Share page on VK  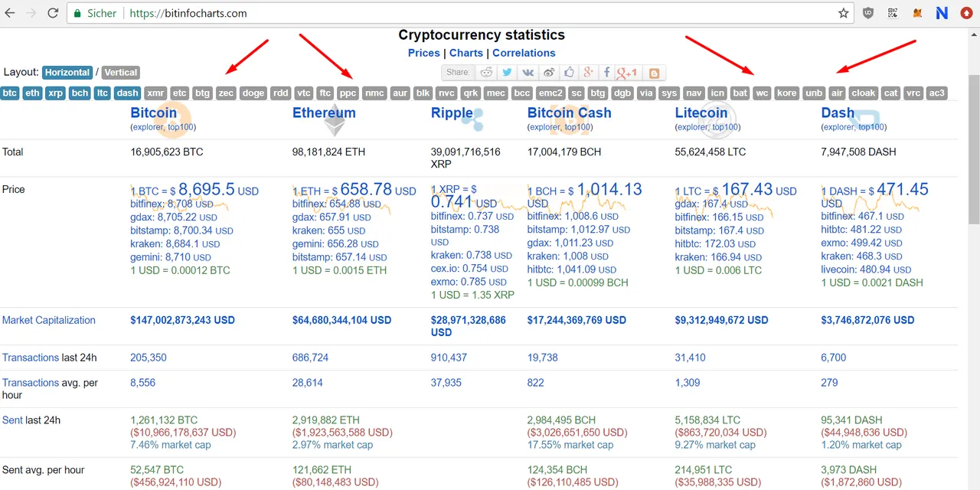(x=528, y=73)
